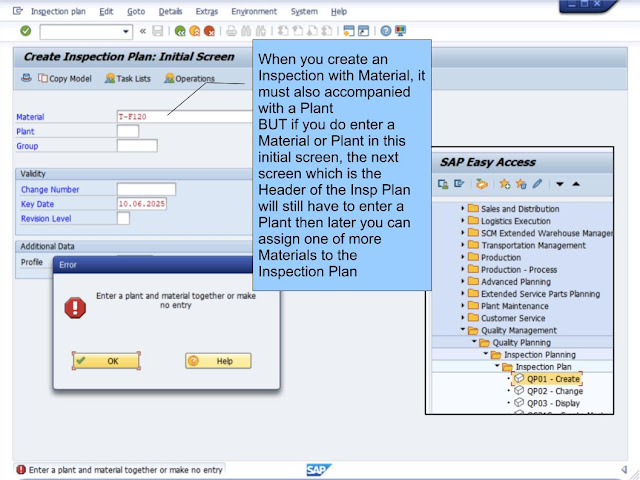
Task: Click the Revision Level input field
Action: click(x=123, y=218)
